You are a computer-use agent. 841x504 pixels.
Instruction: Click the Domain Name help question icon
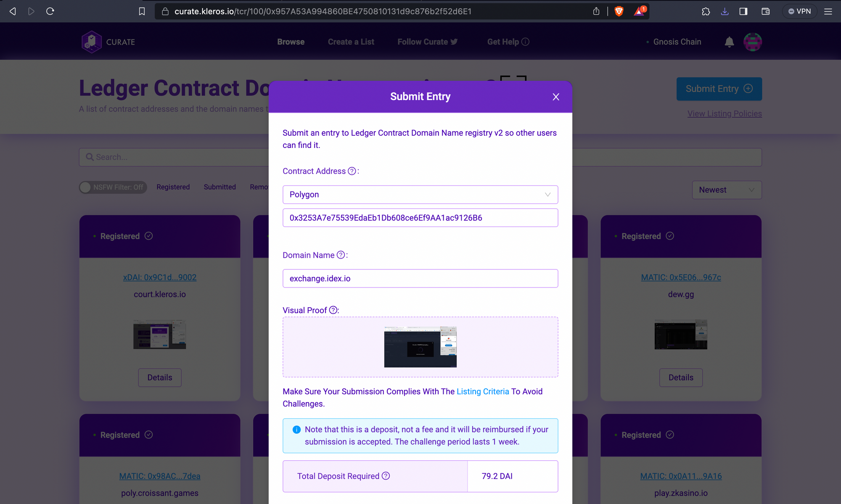(x=341, y=255)
